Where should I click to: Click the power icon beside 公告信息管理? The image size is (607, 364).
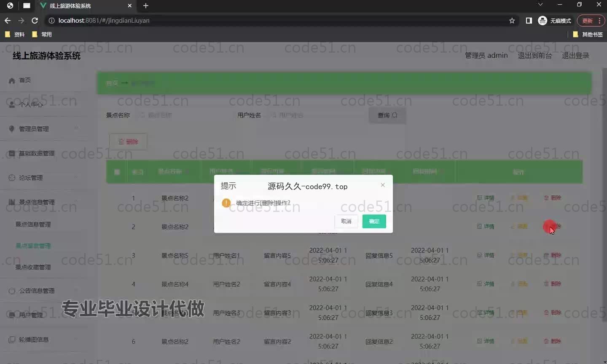(x=12, y=291)
